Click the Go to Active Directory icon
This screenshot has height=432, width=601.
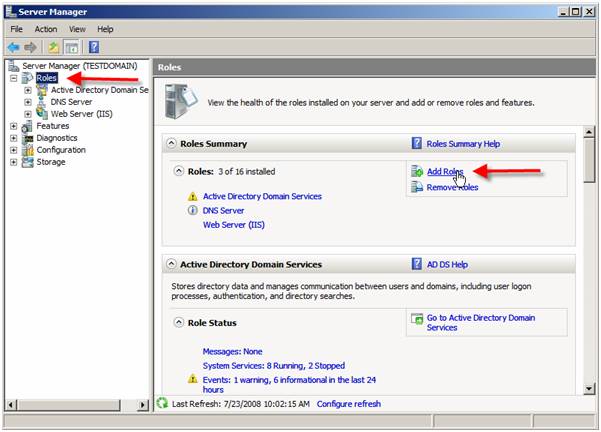coord(417,318)
